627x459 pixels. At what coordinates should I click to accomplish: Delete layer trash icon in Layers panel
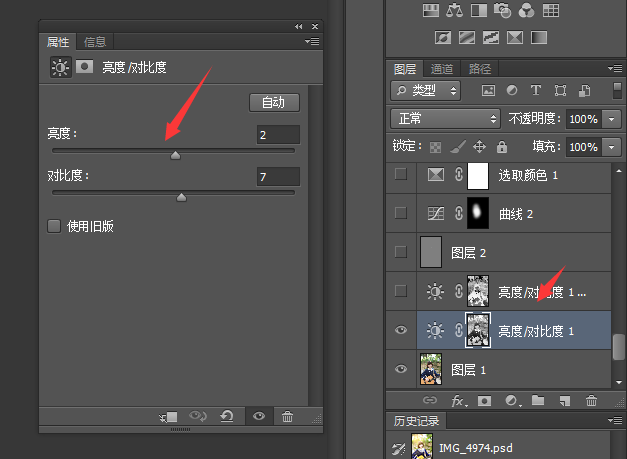tap(591, 400)
